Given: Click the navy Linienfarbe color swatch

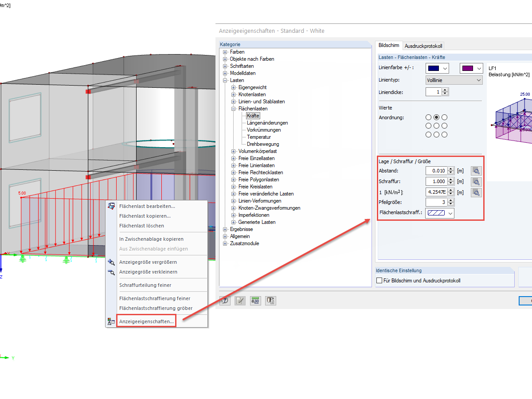Looking at the screenshot, I should point(434,68).
